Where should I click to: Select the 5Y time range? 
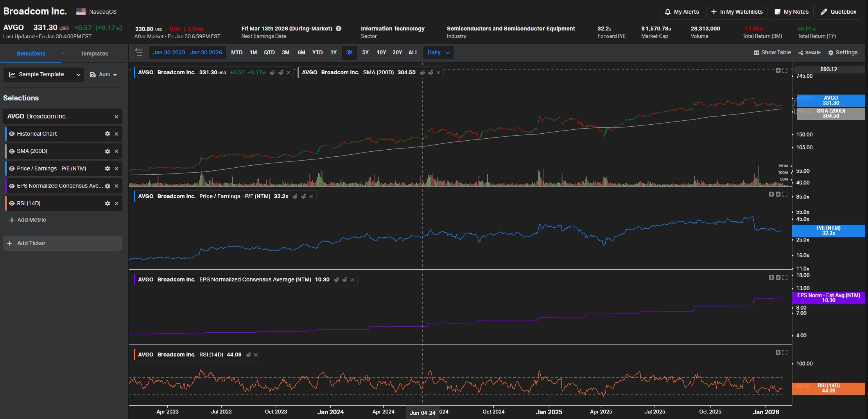click(365, 52)
